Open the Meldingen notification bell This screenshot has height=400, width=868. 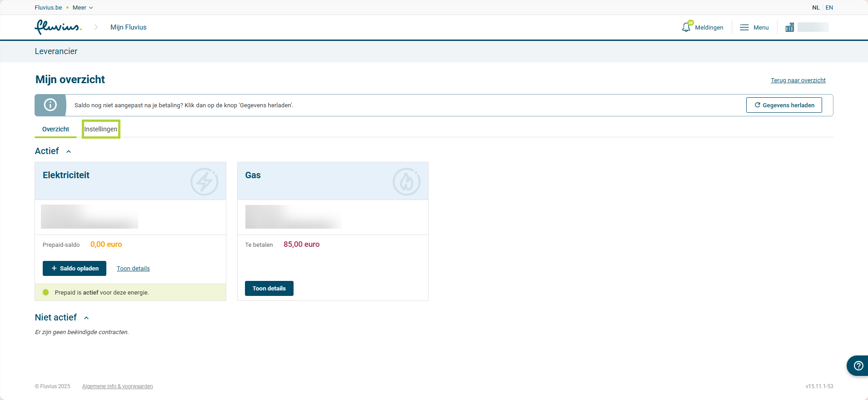click(x=687, y=27)
